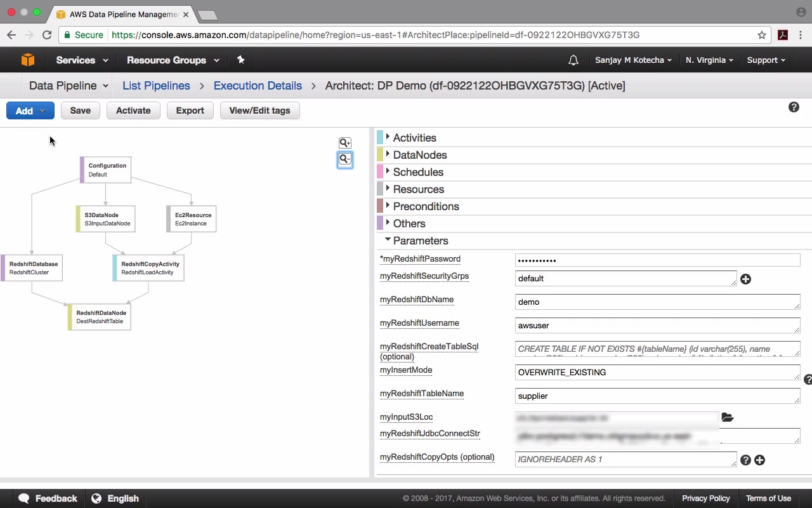Select the Configuration Default node
Image resolution: width=812 pixels, height=508 pixels.
tap(105, 170)
